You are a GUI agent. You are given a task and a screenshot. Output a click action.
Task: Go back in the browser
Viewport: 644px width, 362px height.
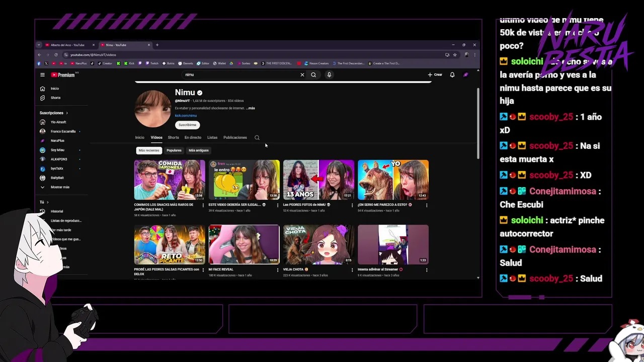(39, 55)
